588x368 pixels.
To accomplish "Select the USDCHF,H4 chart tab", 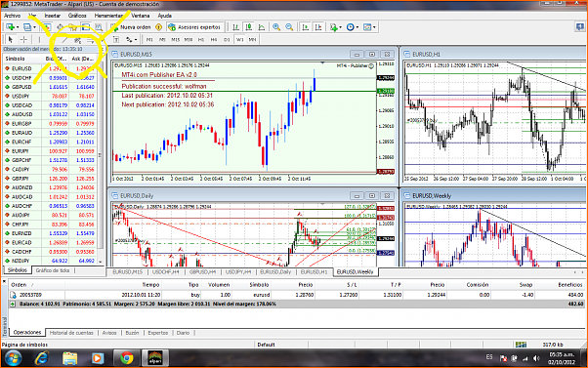I will coord(165,271).
